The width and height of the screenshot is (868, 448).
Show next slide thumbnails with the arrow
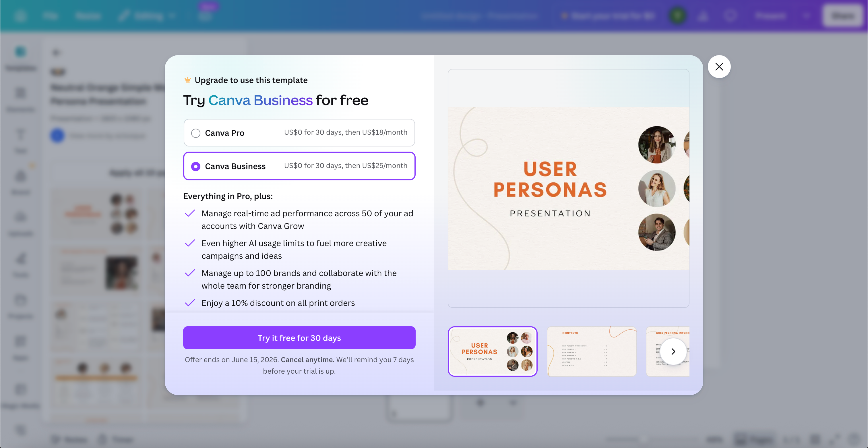(x=673, y=352)
